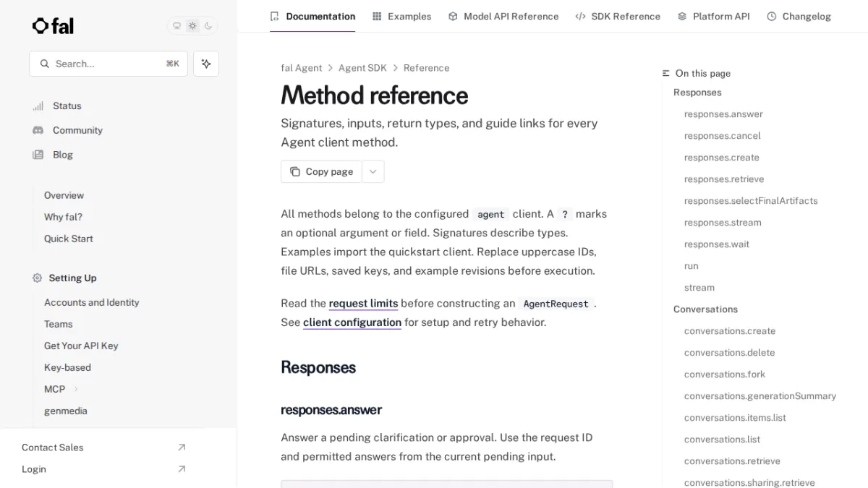Image resolution: width=868 pixels, height=488 pixels.
Task: Click the Examples grid icon
Action: click(377, 16)
